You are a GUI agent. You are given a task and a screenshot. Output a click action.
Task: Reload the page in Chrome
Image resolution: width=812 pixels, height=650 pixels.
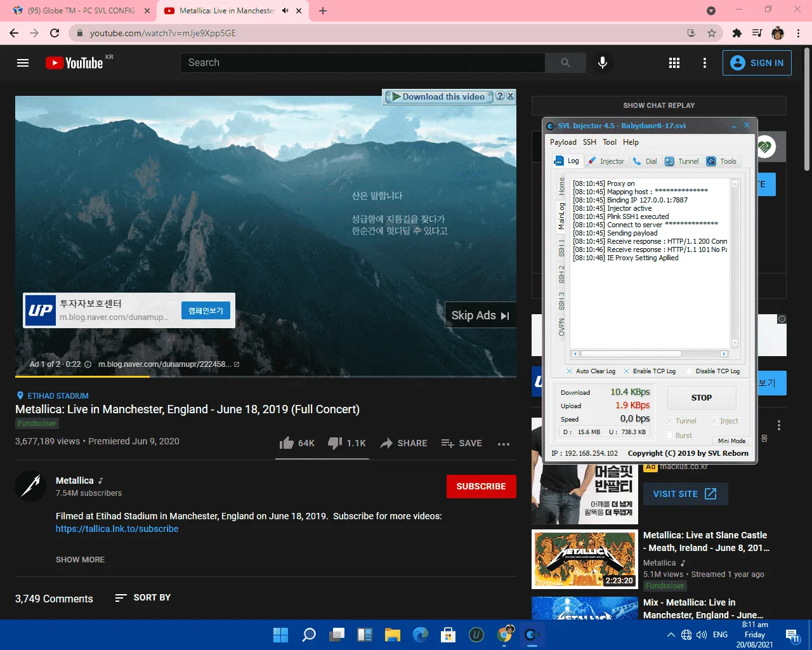pyautogui.click(x=55, y=33)
